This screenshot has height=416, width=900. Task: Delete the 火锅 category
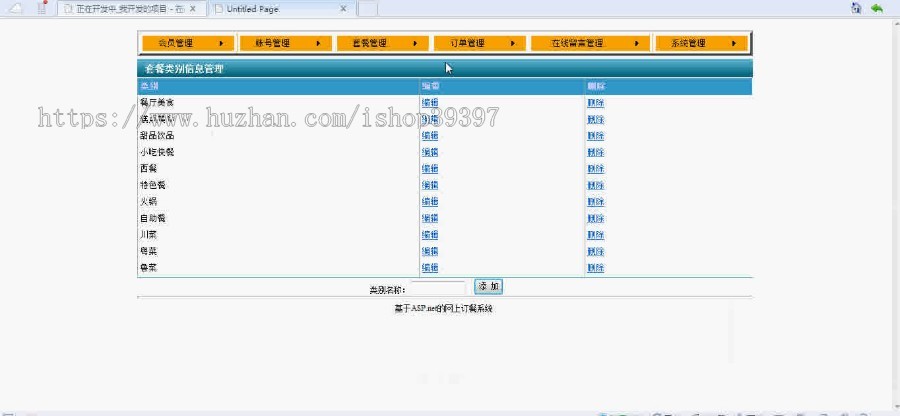coord(596,202)
